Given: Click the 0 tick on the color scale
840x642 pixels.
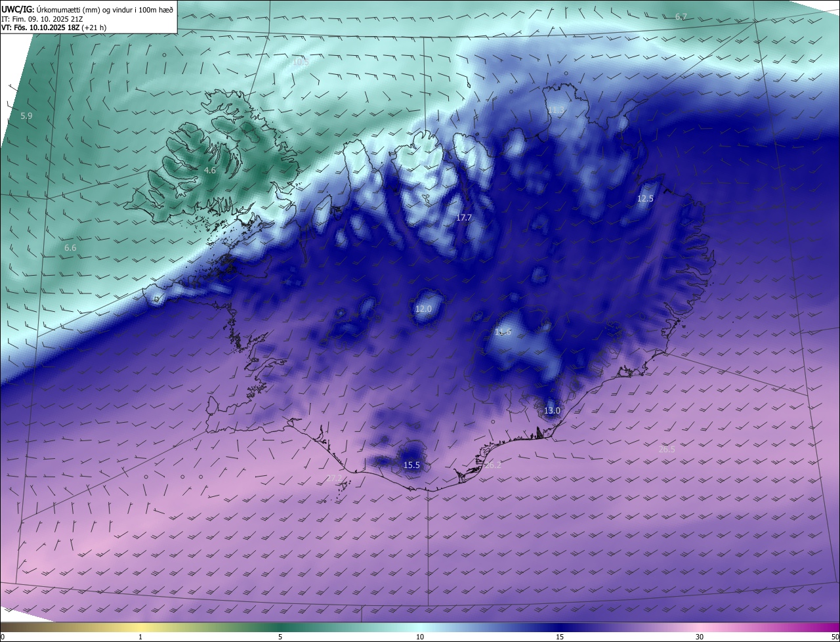Looking at the screenshot, I should point(3,637).
